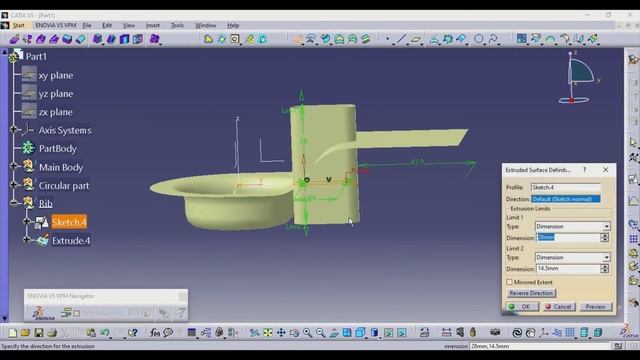
Task: Open the ENOVIA V5 VPM menu
Action: (56, 25)
